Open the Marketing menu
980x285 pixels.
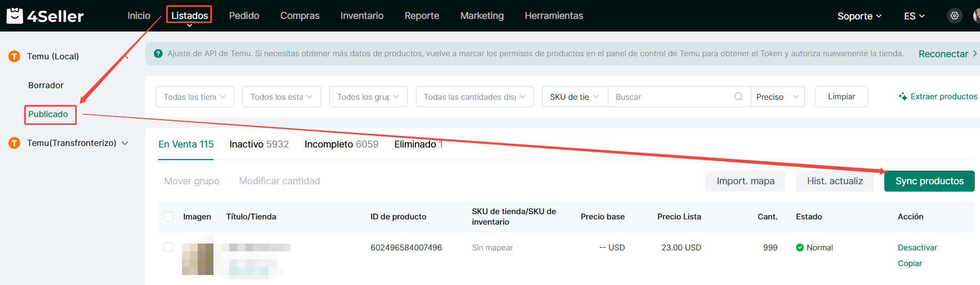coord(482,16)
